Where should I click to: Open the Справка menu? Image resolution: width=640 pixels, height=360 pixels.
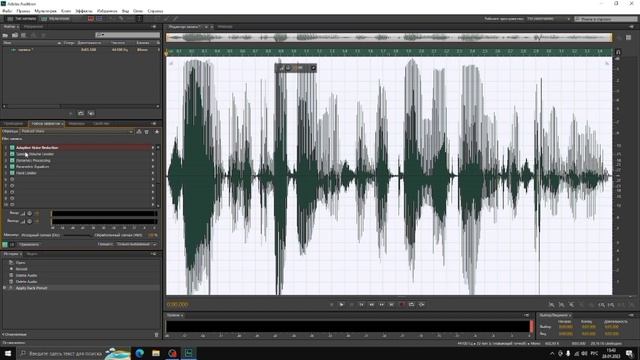pos(155,11)
